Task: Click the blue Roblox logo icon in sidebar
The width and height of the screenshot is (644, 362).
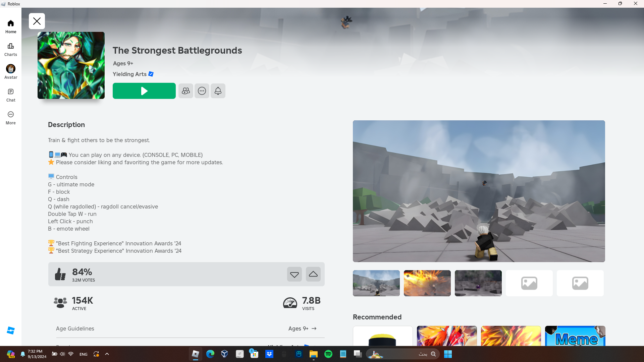Action: coord(11,330)
